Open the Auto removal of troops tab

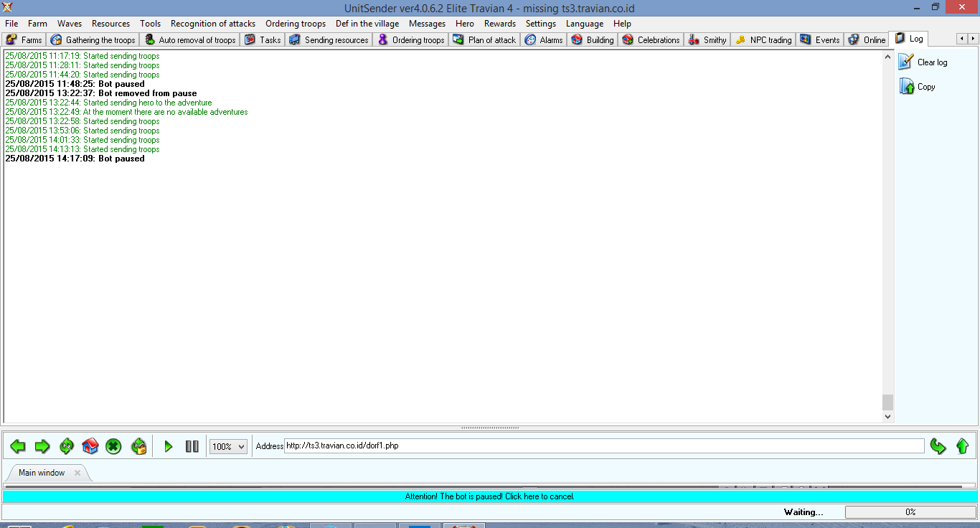pyautogui.click(x=190, y=40)
